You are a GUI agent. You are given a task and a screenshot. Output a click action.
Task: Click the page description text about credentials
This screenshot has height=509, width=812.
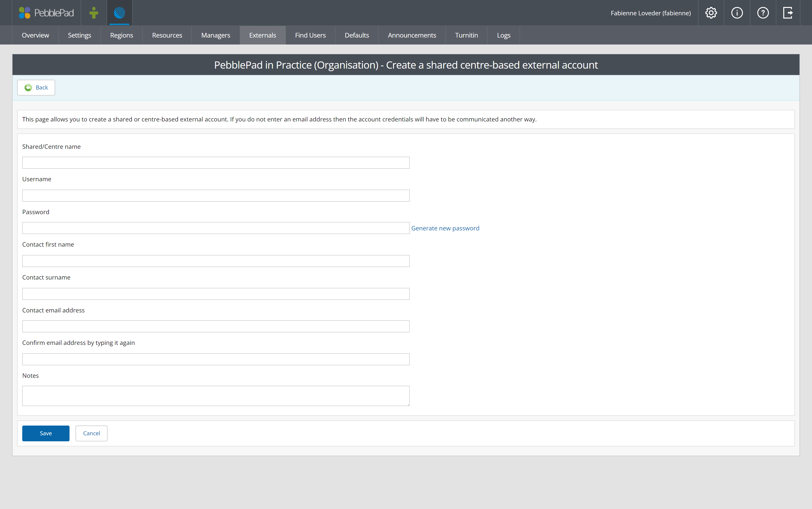(x=279, y=119)
